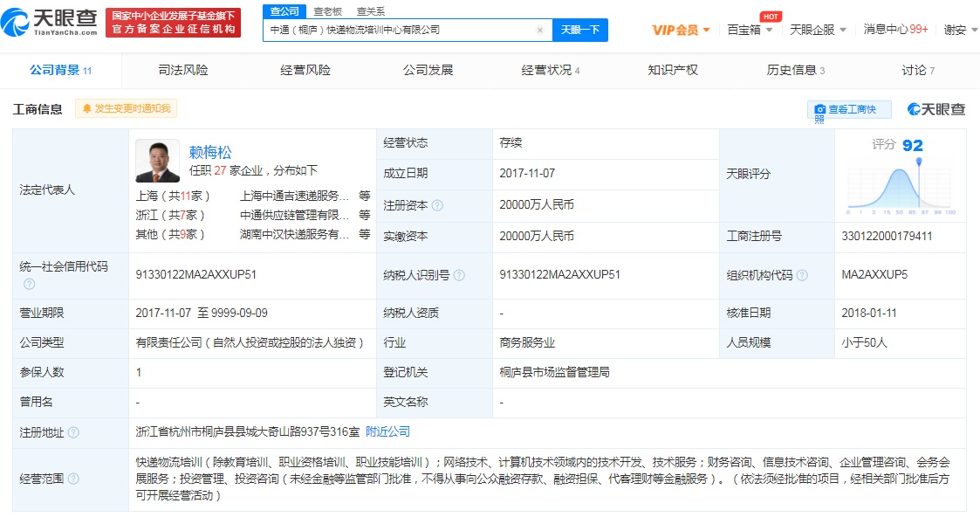Click the 组织机构代码 value MA2AXXUP5

click(874, 274)
